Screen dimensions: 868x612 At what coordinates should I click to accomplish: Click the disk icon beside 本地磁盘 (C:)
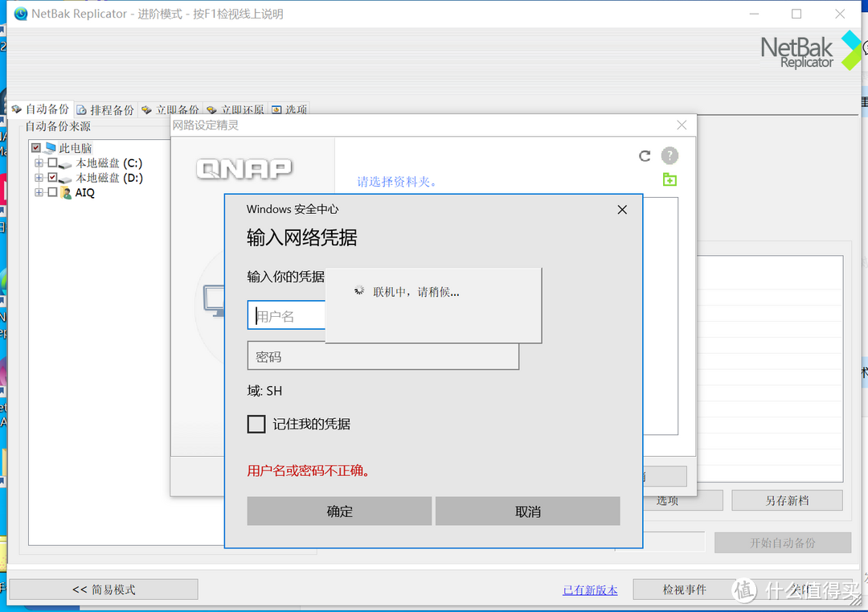pyautogui.click(x=65, y=165)
